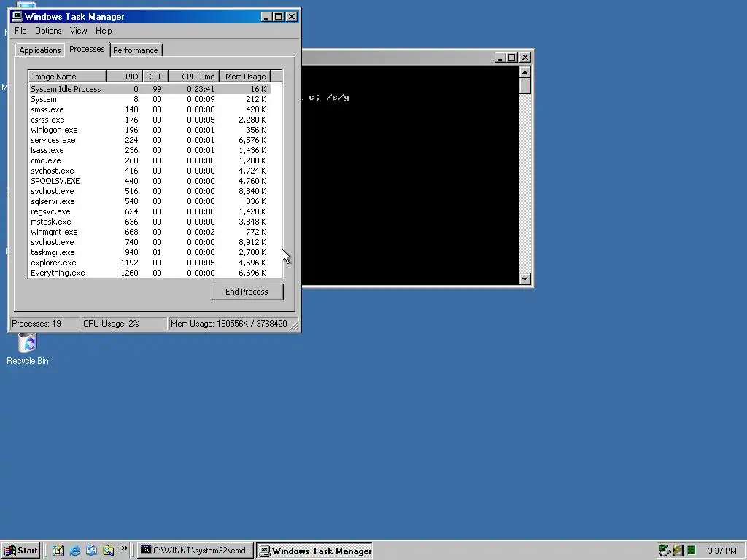Click the yellow book tray icon
The width and height of the screenshot is (747, 560).
coord(678,551)
